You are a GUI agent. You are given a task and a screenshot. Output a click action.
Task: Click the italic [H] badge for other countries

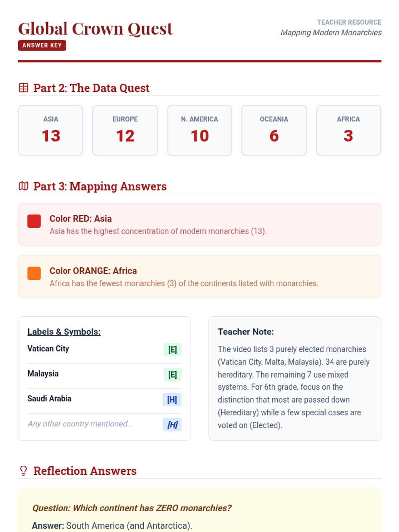click(x=172, y=425)
